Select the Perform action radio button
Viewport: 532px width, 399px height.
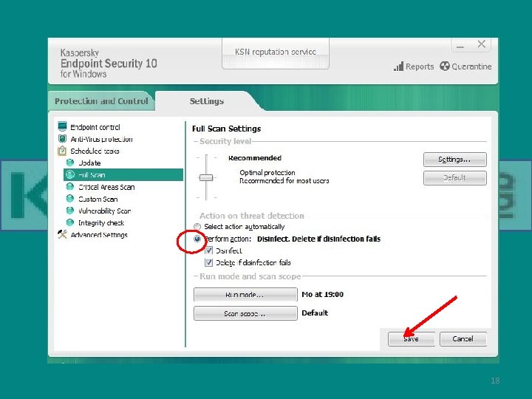pyautogui.click(x=197, y=239)
